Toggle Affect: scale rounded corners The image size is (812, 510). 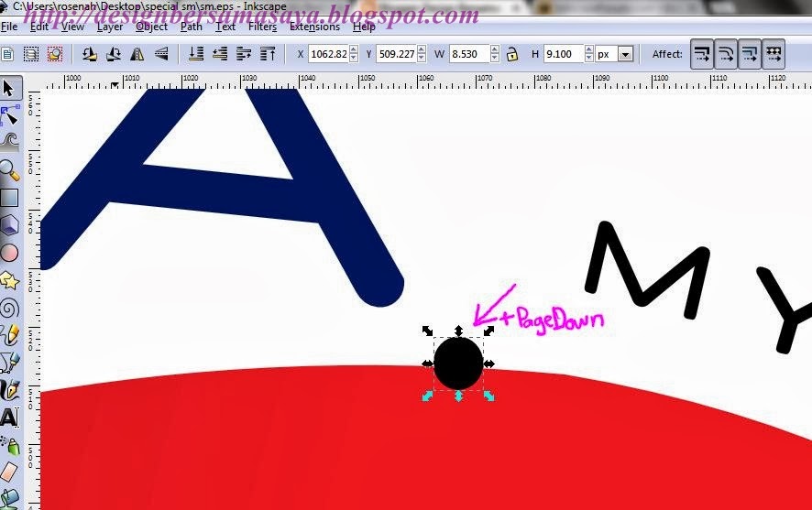(726, 54)
